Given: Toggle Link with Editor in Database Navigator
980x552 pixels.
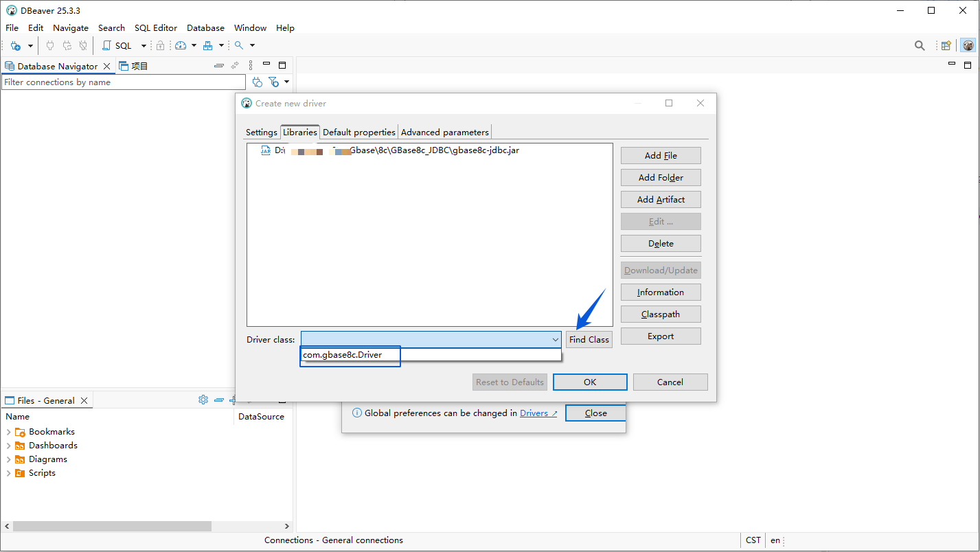Looking at the screenshot, I should [235, 66].
